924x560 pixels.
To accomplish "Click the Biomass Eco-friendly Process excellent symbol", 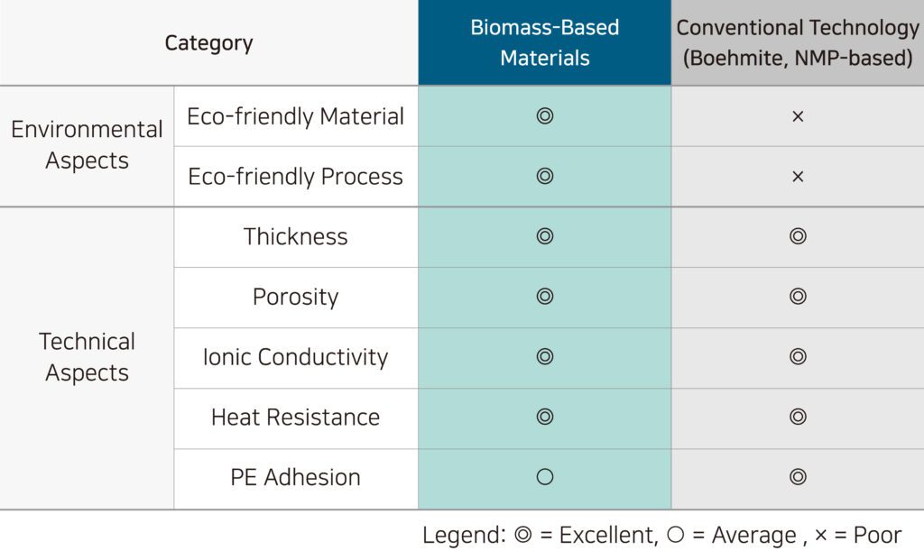I will click(x=545, y=177).
